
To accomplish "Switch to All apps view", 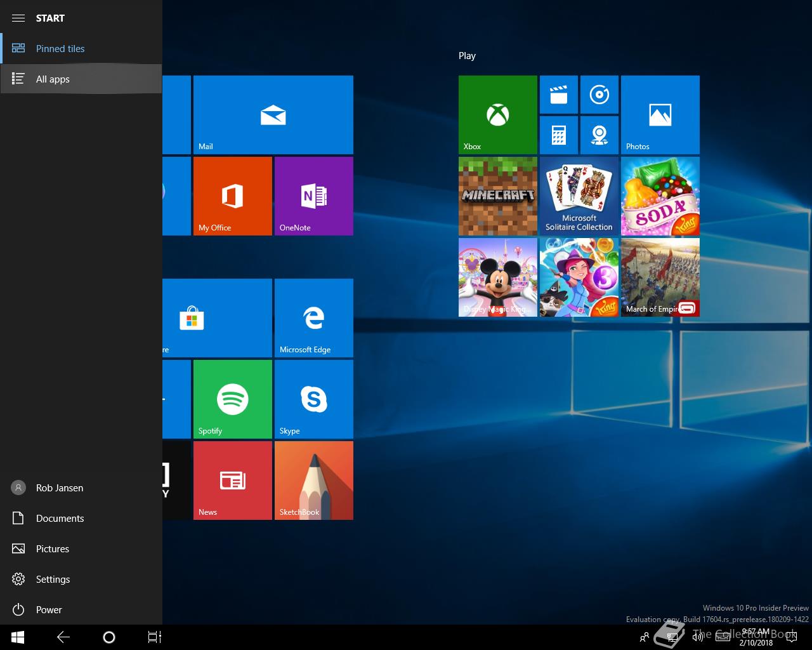I will click(x=53, y=79).
